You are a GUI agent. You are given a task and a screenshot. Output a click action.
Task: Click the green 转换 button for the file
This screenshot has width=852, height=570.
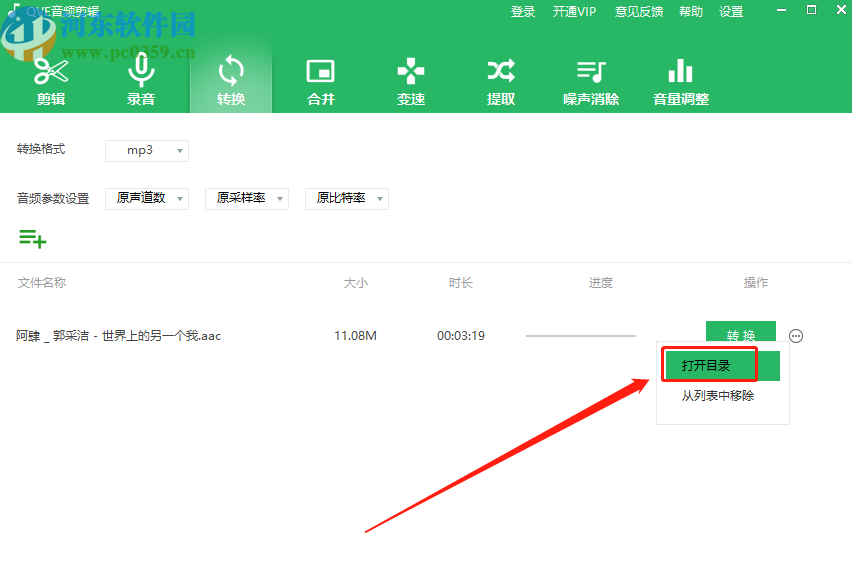click(741, 331)
